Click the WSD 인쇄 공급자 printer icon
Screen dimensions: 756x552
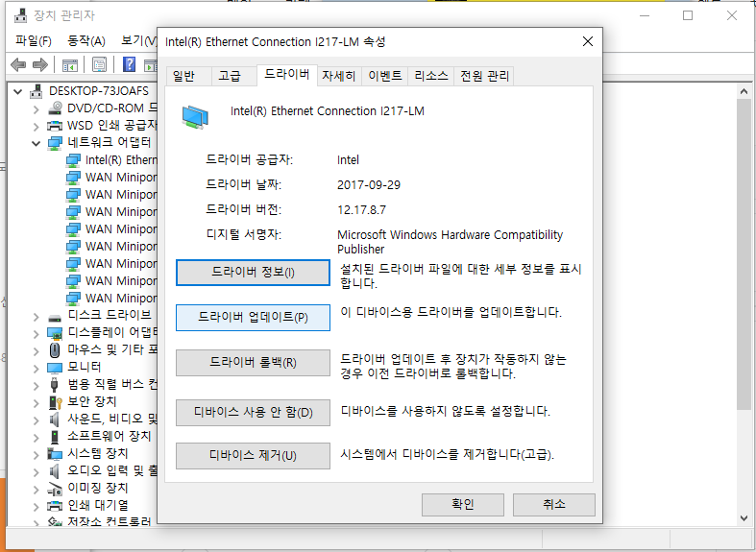pyautogui.click(x=55, y=126)
